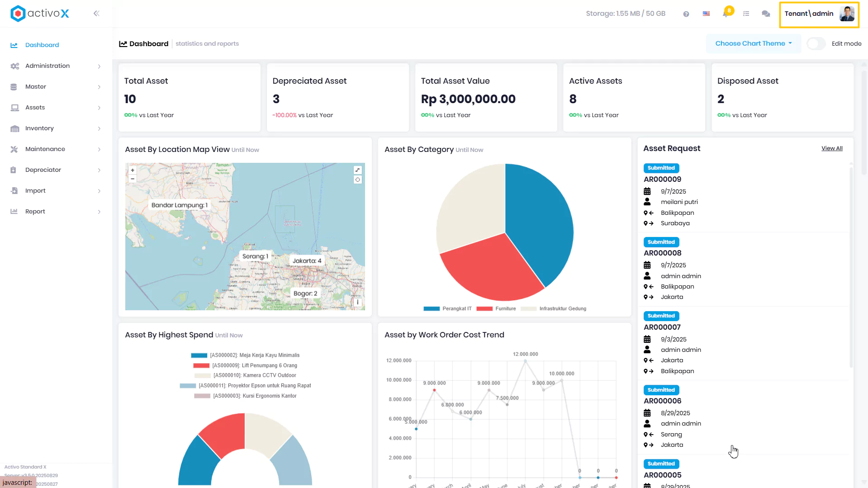Viewport: 868px width, 488px height.
Task: Open asset request AR000009 entry
Action: tap(662, 180)
